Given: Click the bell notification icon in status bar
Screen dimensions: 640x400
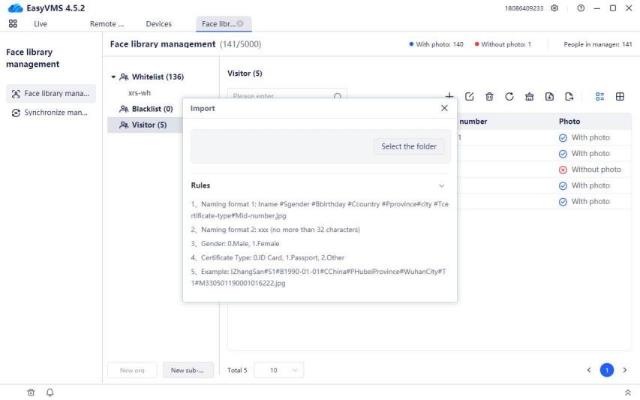Looking at the screenshot, I should coord(50,392).
